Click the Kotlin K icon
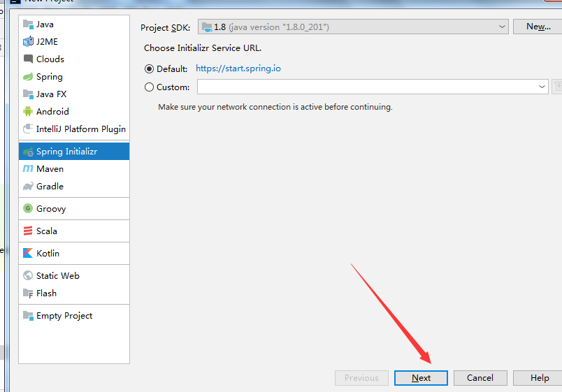The width and height of the screenshot is (562, 392). coord(28,253)
